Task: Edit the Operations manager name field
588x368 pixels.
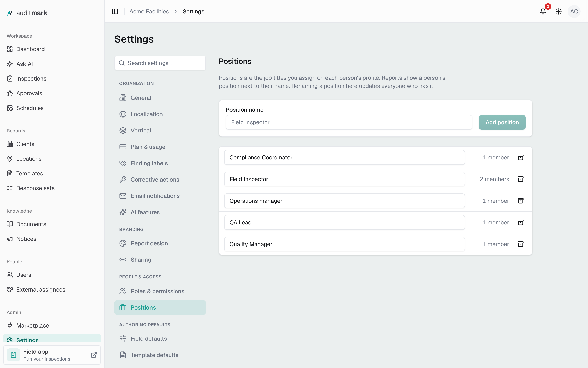Action: [345, 201]
